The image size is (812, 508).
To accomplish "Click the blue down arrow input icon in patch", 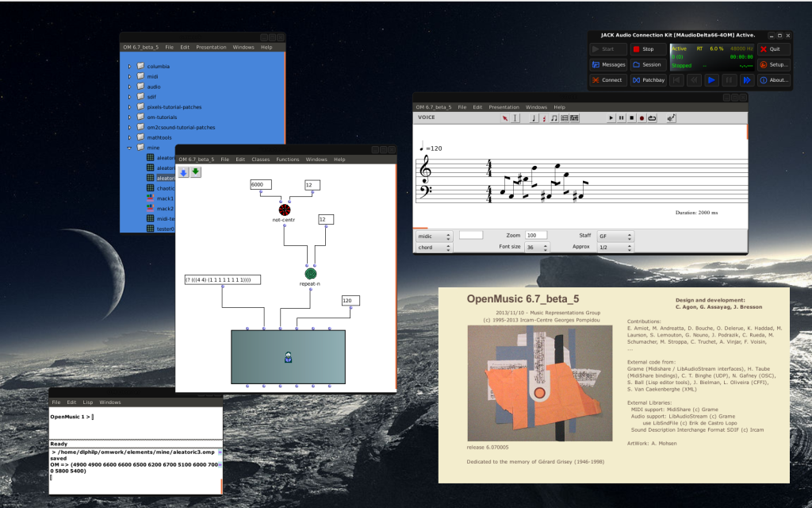I will pos(183,172).
